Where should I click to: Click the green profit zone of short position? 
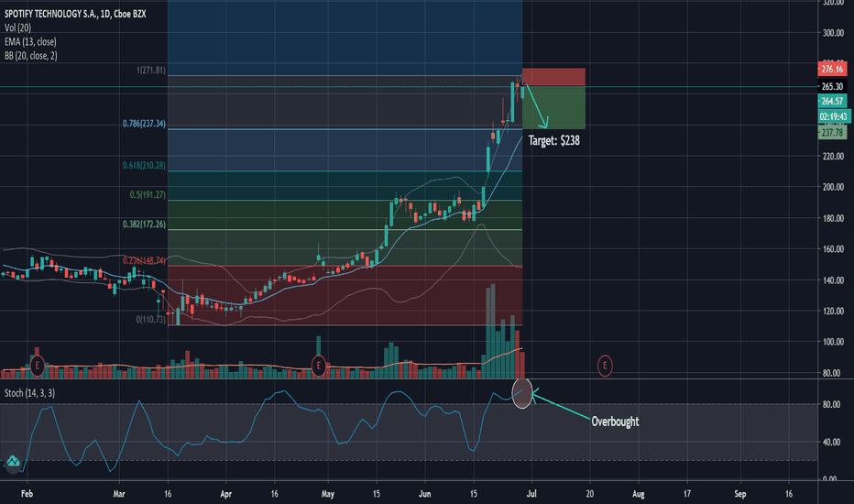[x=553, y=107]
